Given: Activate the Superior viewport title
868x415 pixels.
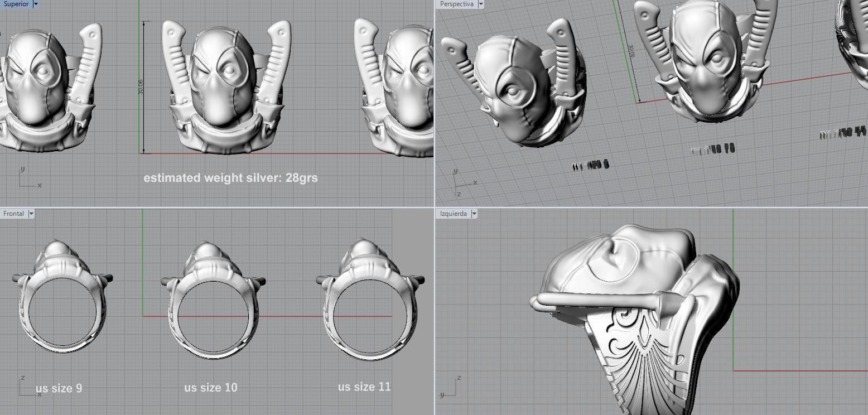Looking at the screenshot, I should pos(16,4).
